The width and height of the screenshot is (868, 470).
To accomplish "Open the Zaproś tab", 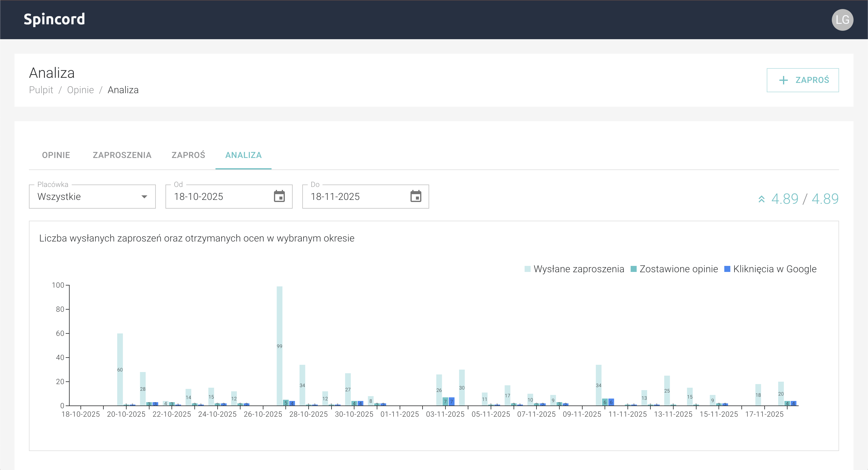I will click(188, 155).
